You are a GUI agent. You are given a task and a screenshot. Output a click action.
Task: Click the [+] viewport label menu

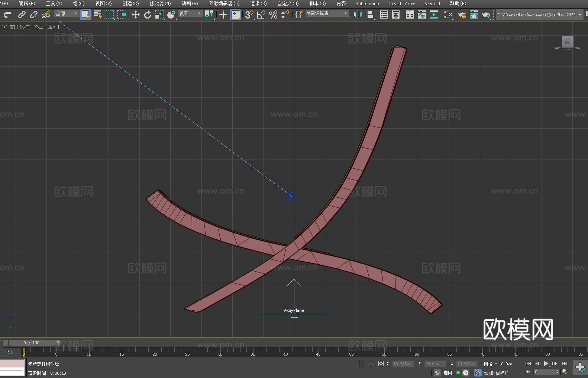4,27
